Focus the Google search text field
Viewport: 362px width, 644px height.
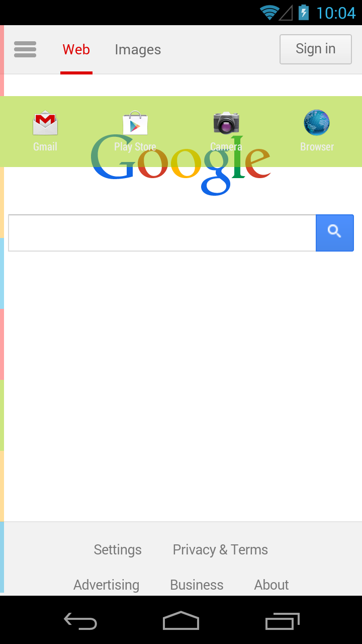pos(162,233)
